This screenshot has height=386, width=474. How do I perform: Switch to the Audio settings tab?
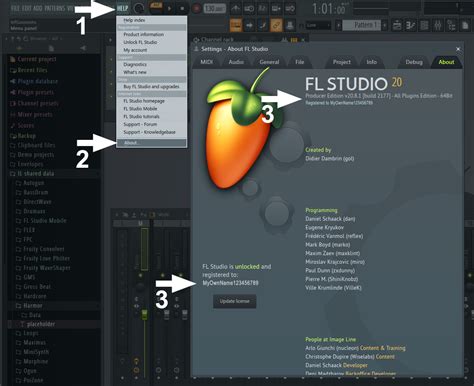coord(236,62)
